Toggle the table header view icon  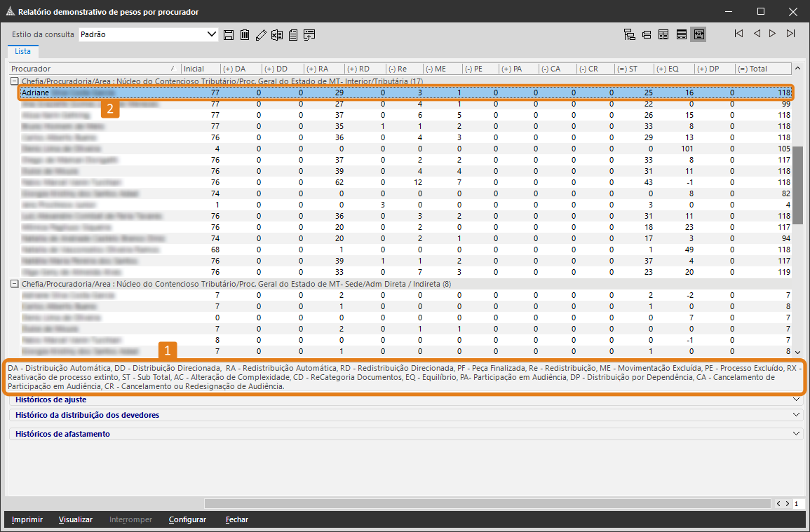coord(663,34)
